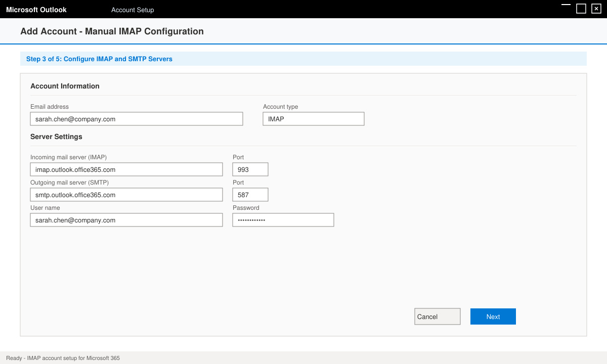
Task: Select the Outgoing mail server SMTP field
Action: tap(126, 195)
